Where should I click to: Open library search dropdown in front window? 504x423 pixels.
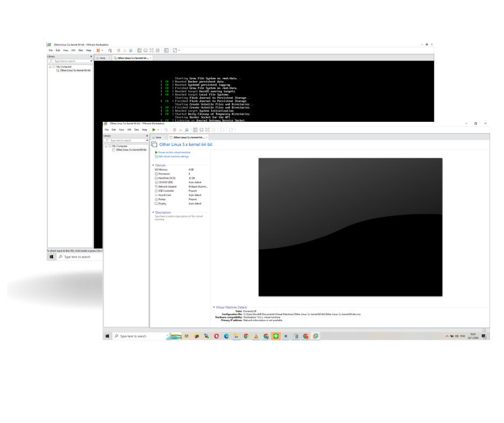[147, 141]
